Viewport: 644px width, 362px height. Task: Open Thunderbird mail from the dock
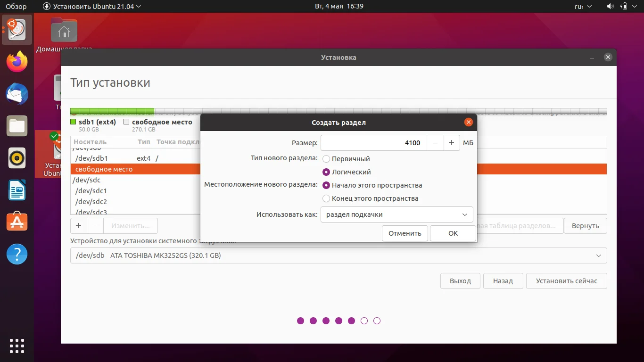(17, 94)
